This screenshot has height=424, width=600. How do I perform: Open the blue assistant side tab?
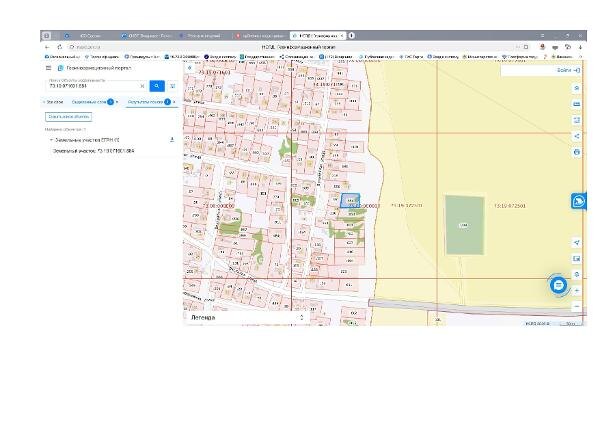click(579, 201)
